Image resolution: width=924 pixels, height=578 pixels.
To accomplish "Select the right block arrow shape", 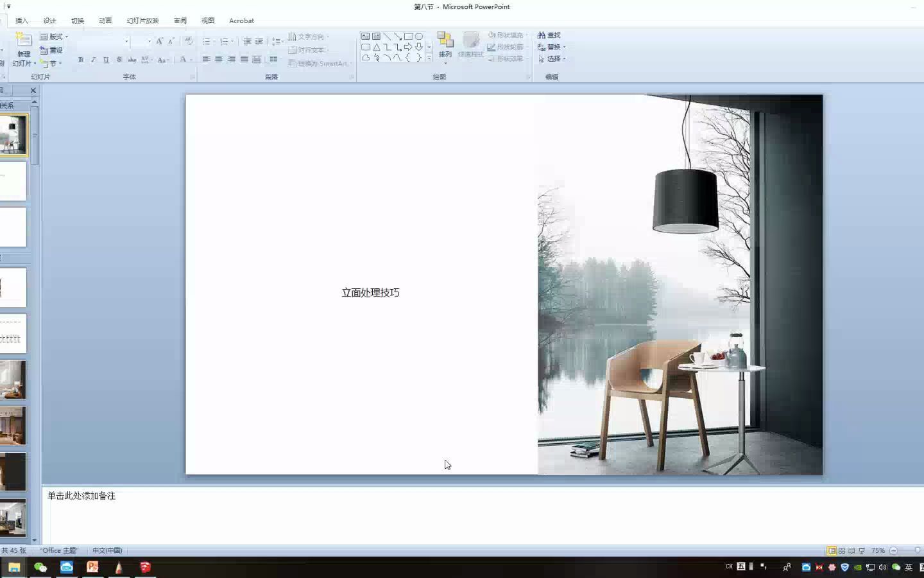I will coord(408,47).
